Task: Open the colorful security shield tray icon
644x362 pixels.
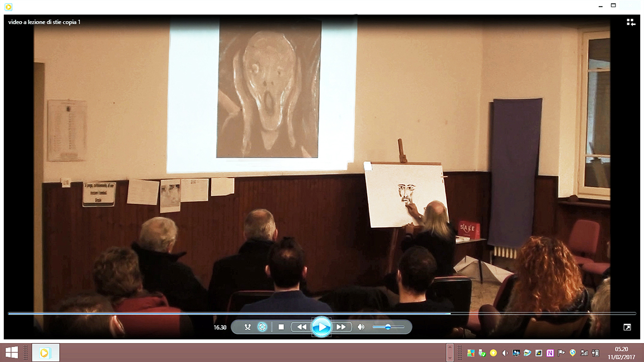Action: click(471, 353)
